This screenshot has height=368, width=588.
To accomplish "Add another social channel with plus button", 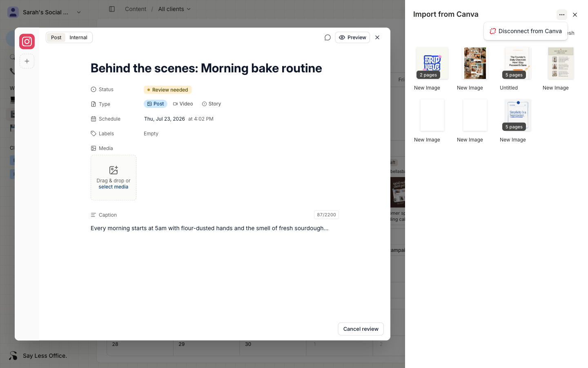I will tap(27, 61).
